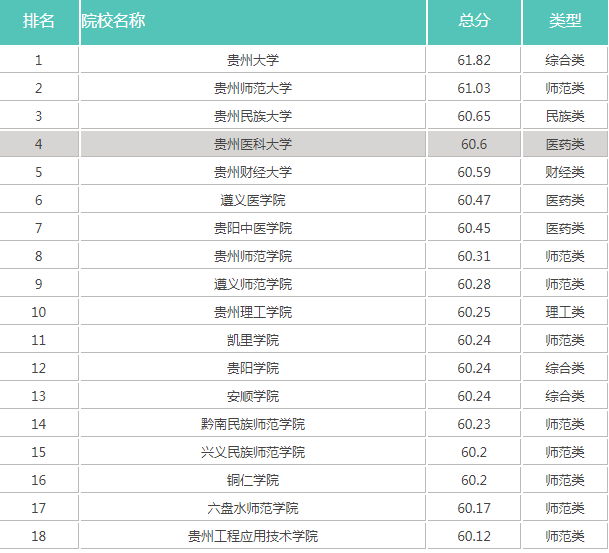The width and height of the screenshot is (609, 553).
Task: Select rank number 10
Action: pyautogui.click(x=38, y=312)
